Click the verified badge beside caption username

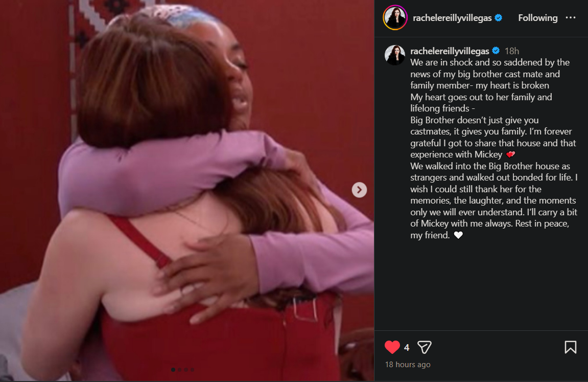point(496,51)
